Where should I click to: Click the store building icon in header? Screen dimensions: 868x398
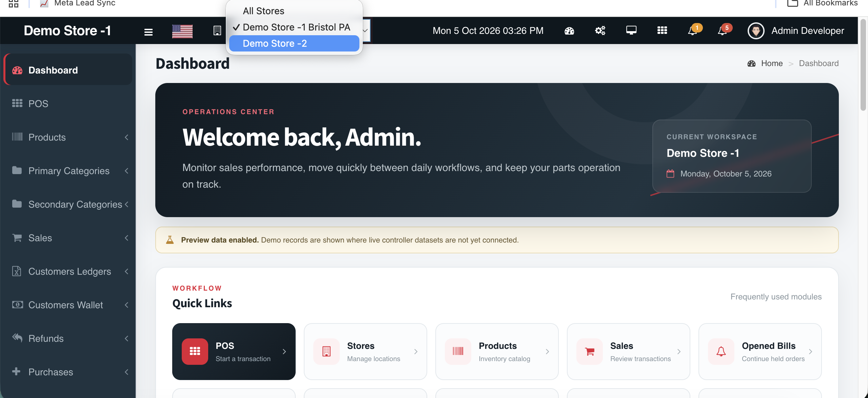(x=217, y=31)
